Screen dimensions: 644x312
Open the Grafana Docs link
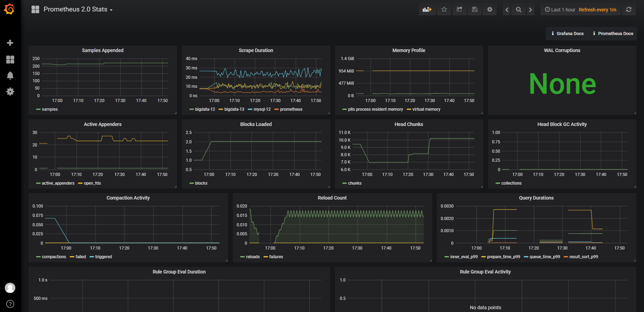(x=567, y=34)
